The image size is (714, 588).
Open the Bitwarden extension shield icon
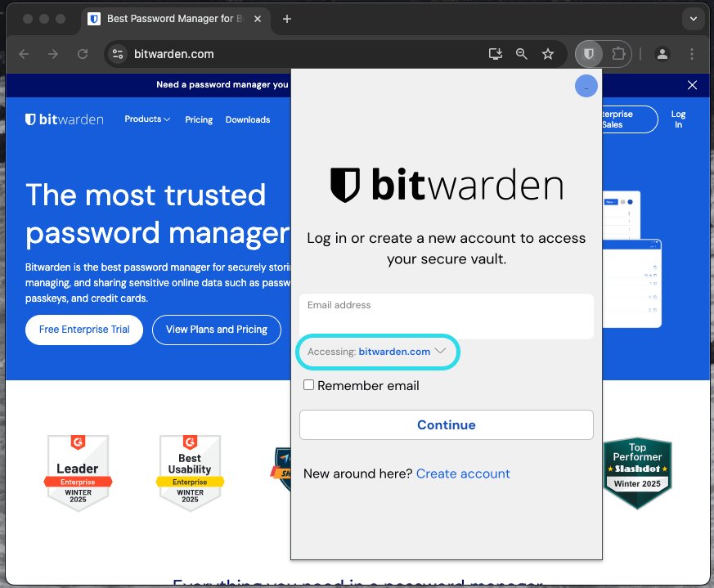coord(588,53)
